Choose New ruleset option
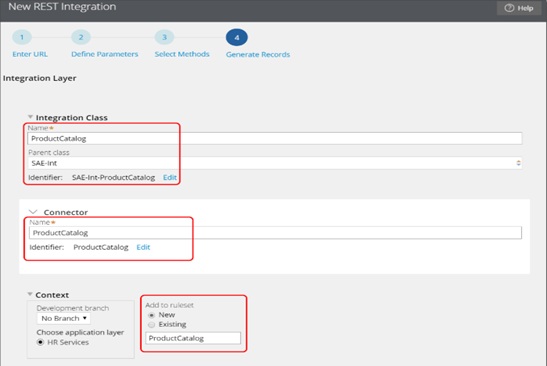This screenshot has width=547, height=366. (x=151, y=315)
